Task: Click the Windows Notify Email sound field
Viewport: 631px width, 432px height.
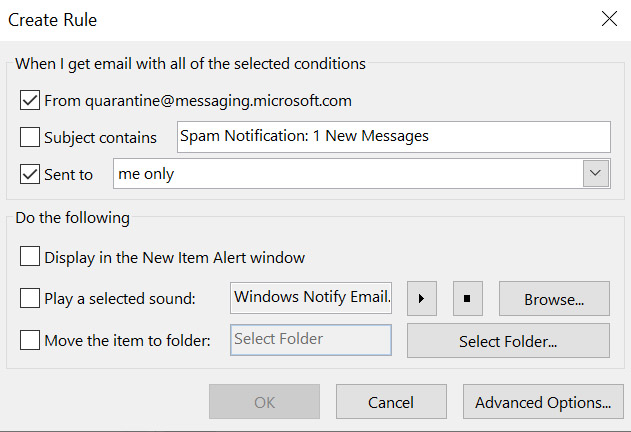Action: 311,298
